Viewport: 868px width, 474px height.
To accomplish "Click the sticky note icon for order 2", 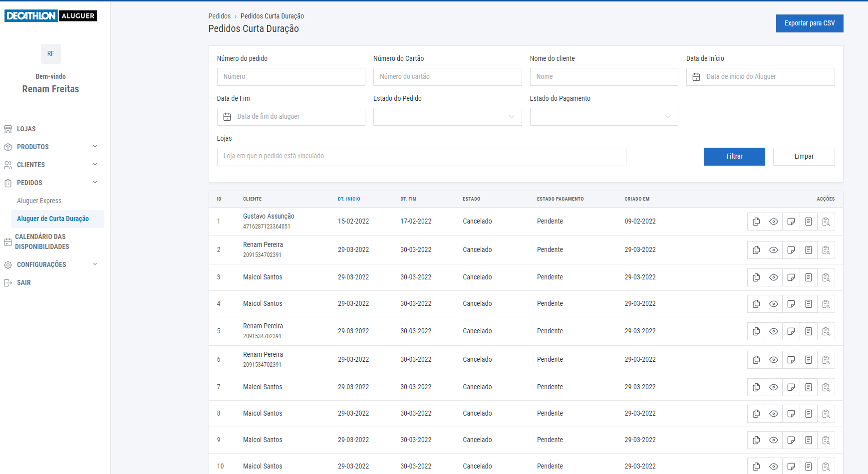I will coord(791,250).
